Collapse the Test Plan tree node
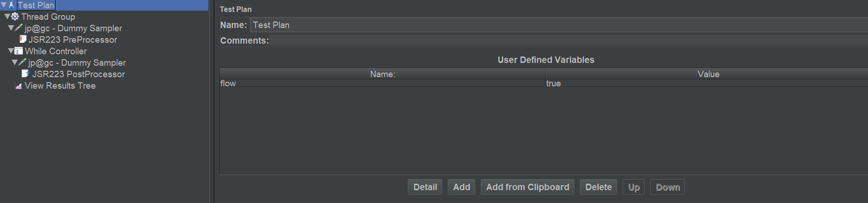 pos(4,5)
